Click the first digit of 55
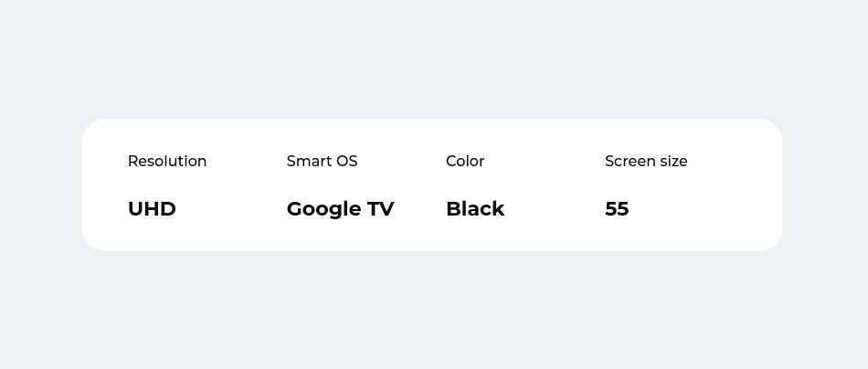Viewport: 868px width, 369px height. coord(610,209)
